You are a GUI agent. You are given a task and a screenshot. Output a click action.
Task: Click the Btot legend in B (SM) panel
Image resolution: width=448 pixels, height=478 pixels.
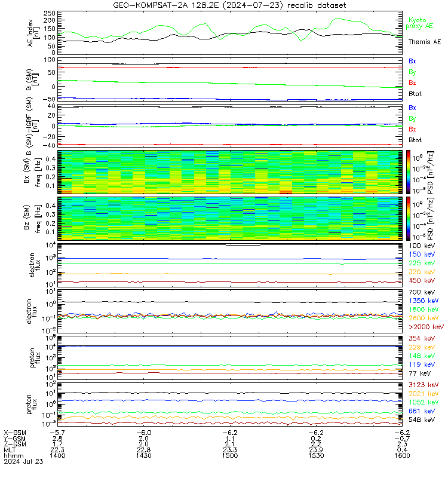pos(415,94)
